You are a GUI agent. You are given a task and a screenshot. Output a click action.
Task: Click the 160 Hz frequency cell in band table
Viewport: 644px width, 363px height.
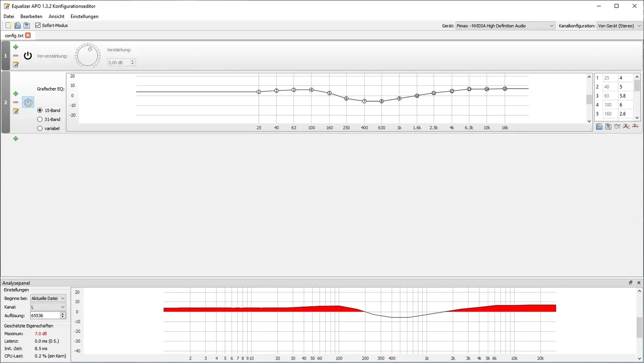(x=610, y=114)
